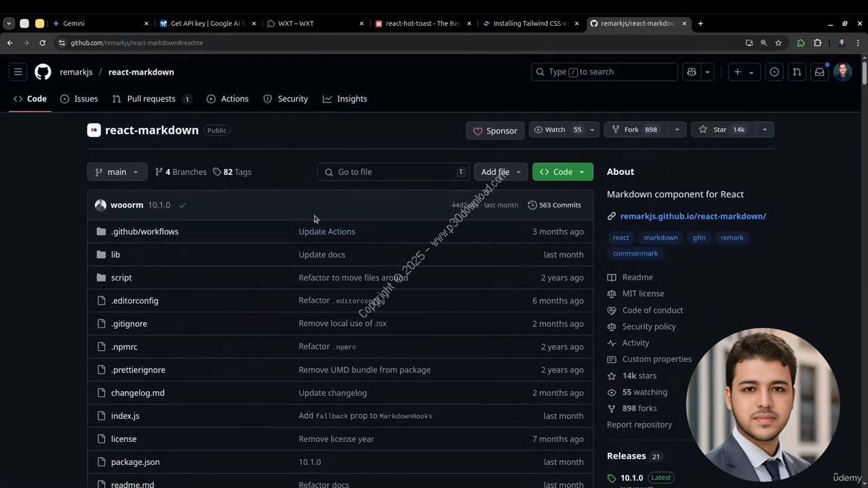Go back in browser history
This screenshot has width=868, height=488.
point(10,43)
